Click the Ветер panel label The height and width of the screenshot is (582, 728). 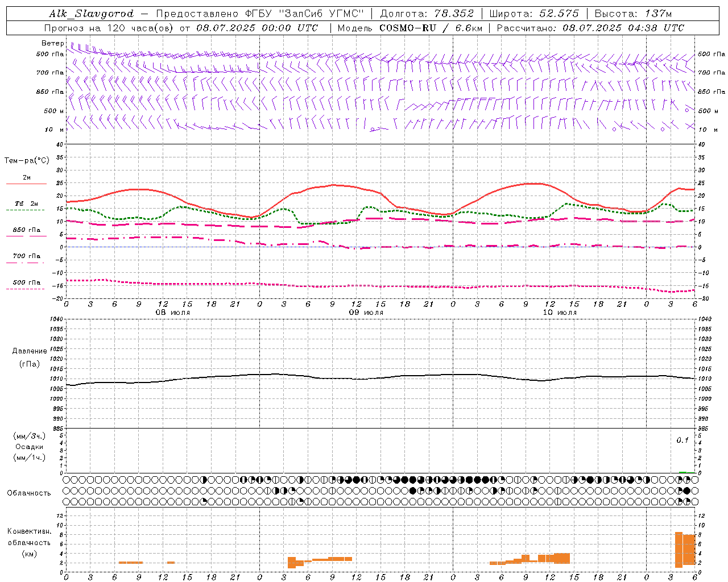tap(52, 43)
